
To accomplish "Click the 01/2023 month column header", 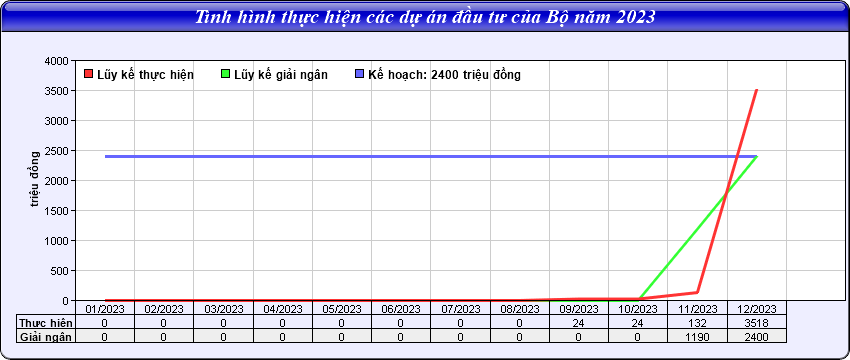I will [105, 309].
